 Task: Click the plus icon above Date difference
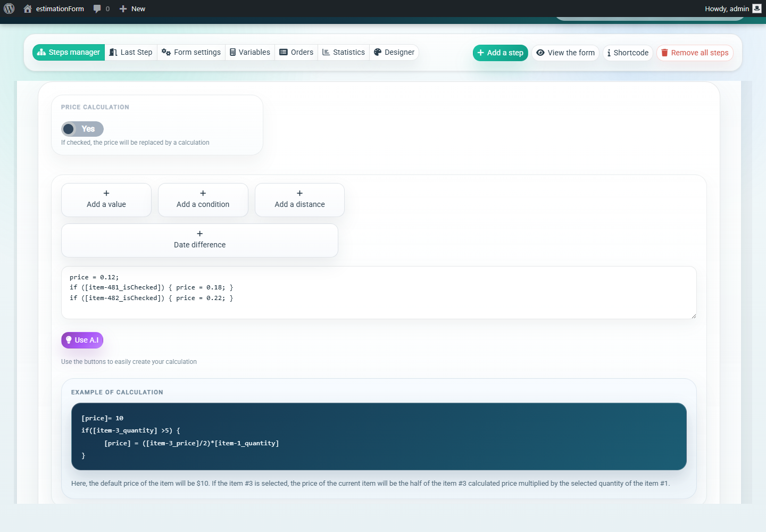(199, 234)
